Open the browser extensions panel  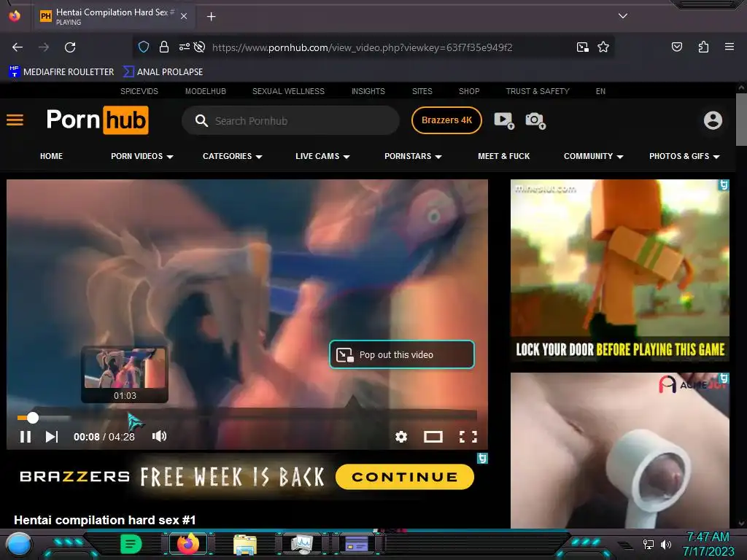point(703,47)
